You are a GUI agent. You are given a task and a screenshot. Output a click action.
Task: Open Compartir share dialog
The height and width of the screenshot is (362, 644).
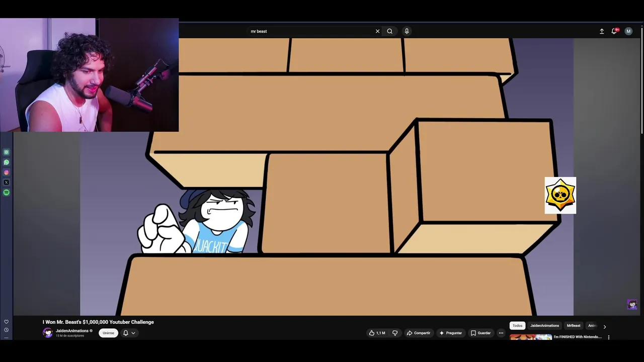click(419, 333)
